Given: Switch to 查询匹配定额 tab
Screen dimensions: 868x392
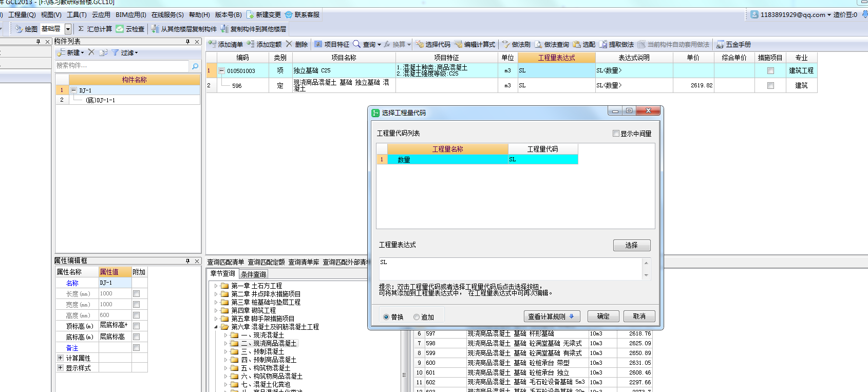Looking at the screenshot, I should [266, 262].
